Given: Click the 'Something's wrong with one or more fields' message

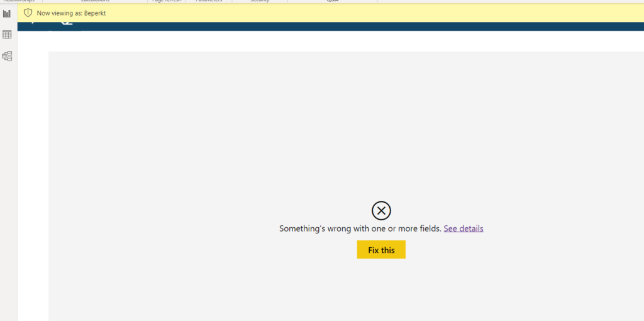Looking at the screenshot, I should tap(360, 228).
